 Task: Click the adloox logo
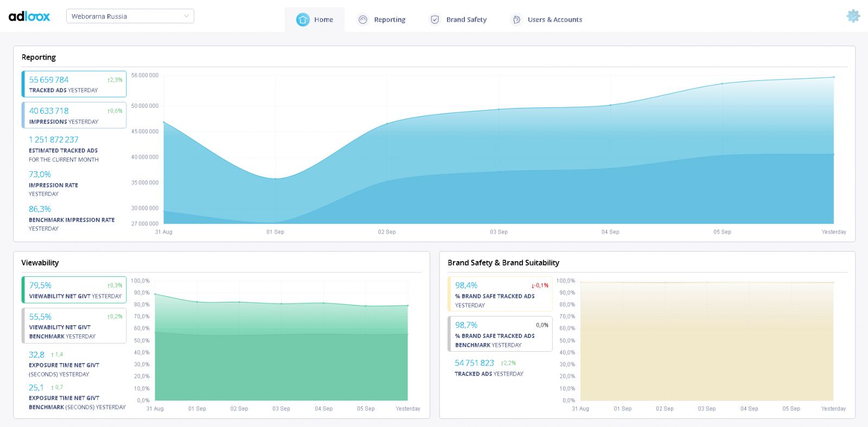click(x=29, y=16)
